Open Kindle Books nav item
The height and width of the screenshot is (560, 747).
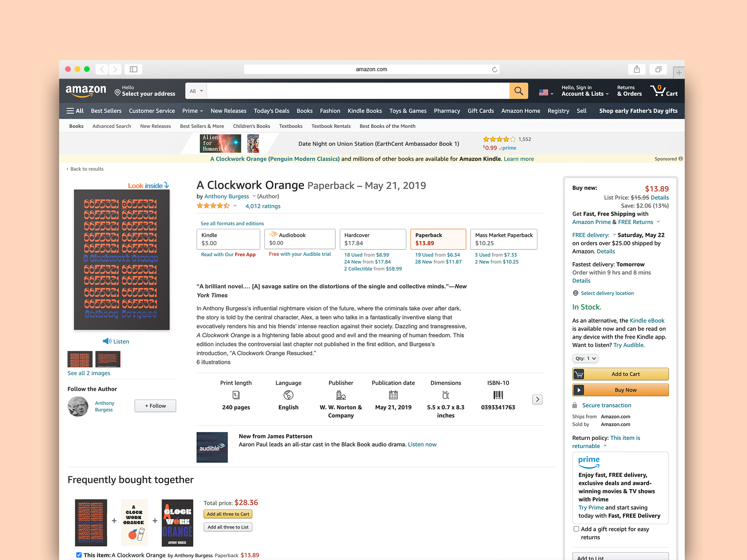pos(365,111)
